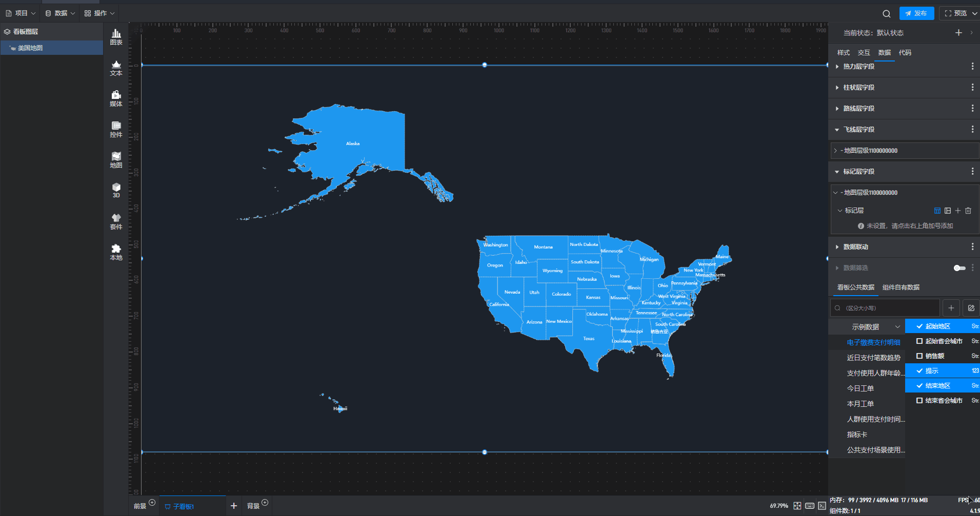Viewport: 980px width, 516px height.
Task: Click the edit icon beside data search field
Action: [971, 308]
